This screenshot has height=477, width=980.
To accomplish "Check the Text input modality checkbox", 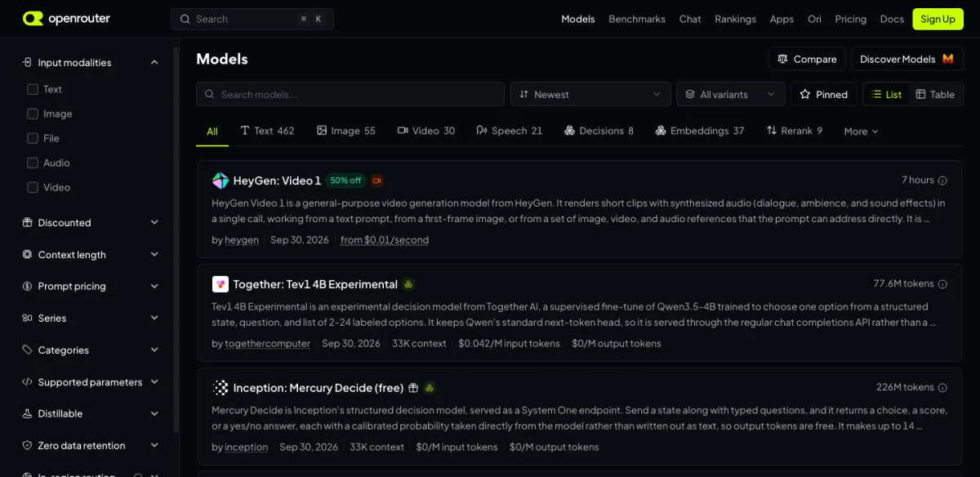I will coord(33,89).
